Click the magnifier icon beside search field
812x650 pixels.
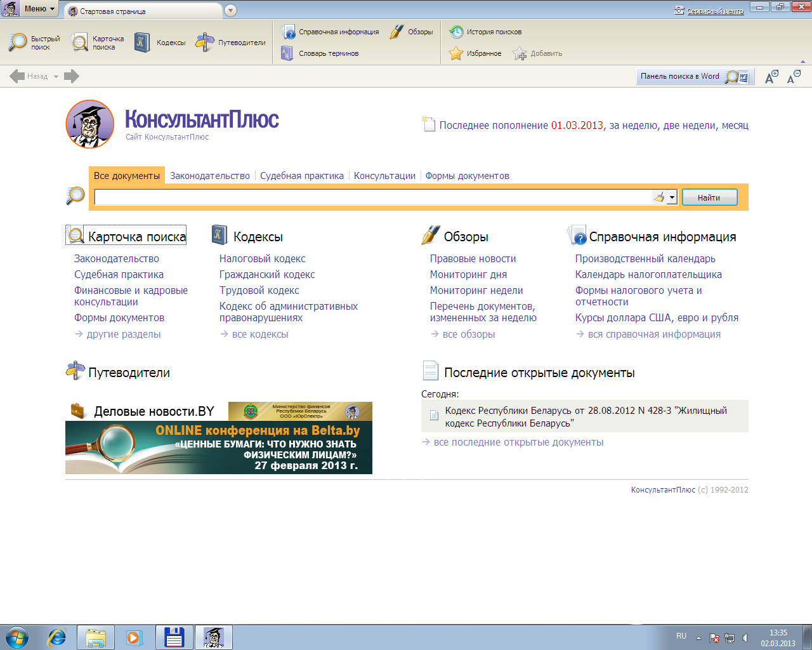[75, 196]
